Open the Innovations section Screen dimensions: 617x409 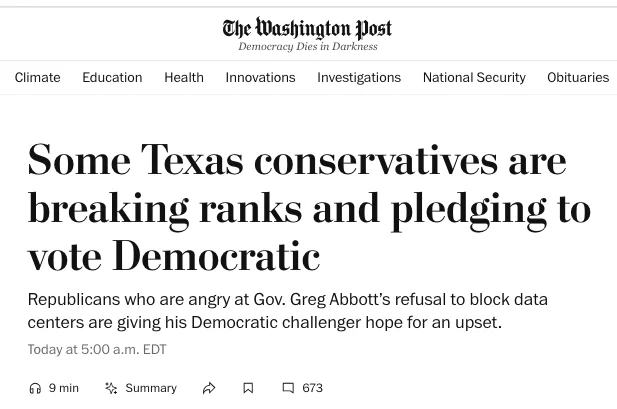(260, 78)
